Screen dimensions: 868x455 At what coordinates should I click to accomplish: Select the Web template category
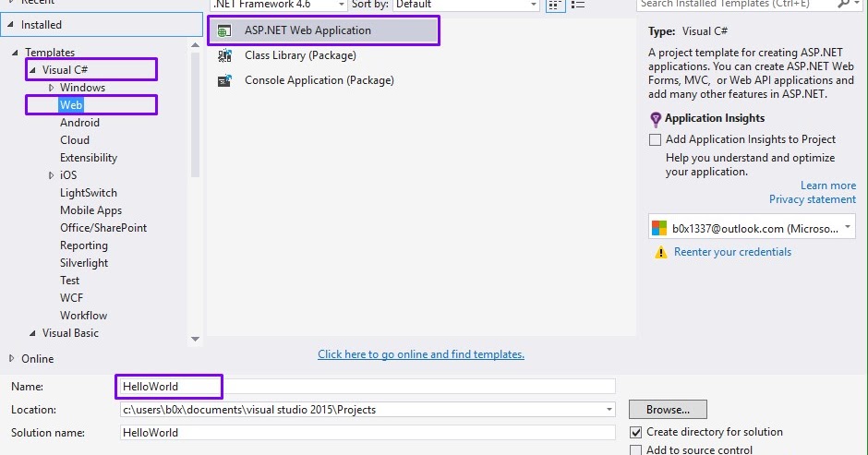[71, 104]
